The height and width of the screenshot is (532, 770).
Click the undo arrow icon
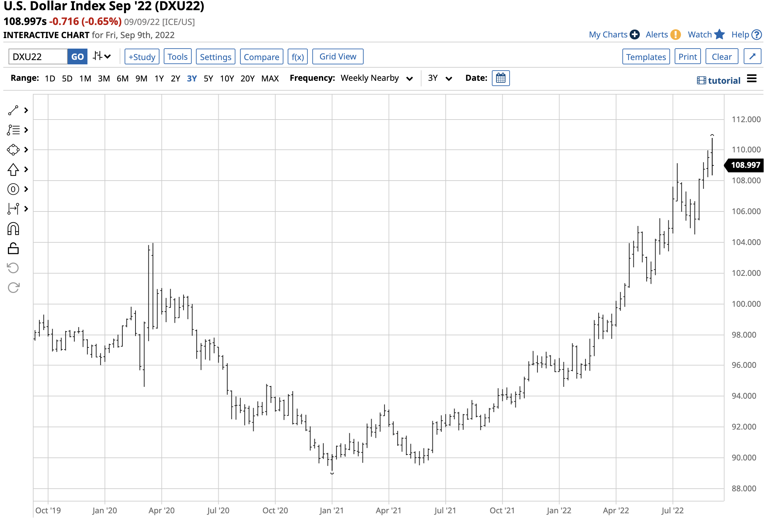click(13, 268)
